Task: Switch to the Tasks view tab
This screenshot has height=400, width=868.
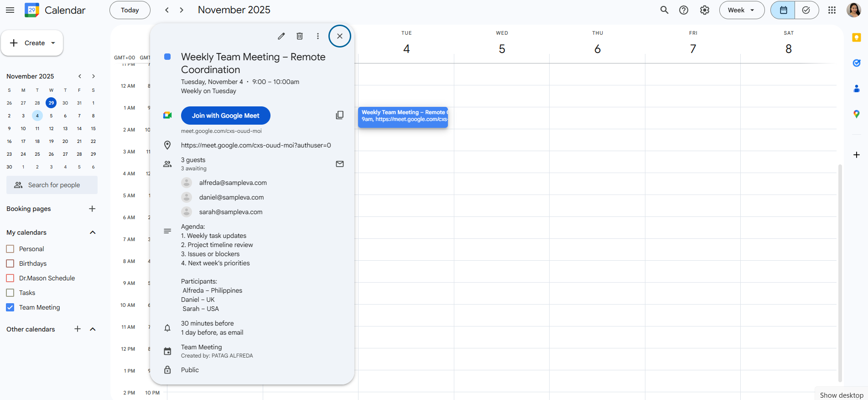Action: click(x=806, y=10)
